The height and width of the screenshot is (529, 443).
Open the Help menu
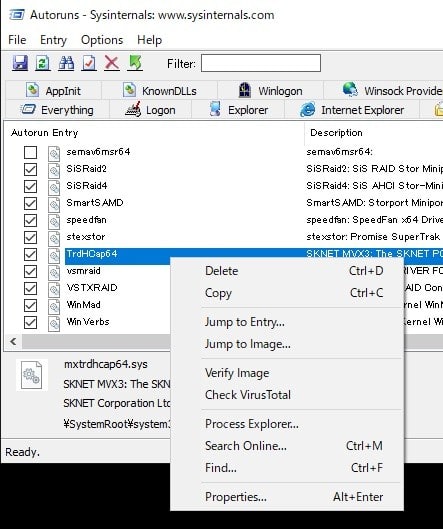coord(149,40)
